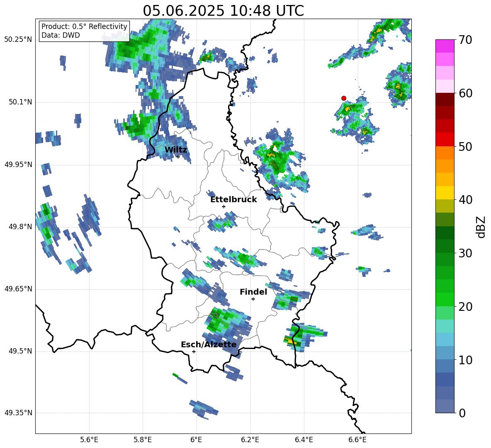Click the red dot radar site marker
Image resolution: width=491 pixels, height=448 pixels.
click(343, 98)
